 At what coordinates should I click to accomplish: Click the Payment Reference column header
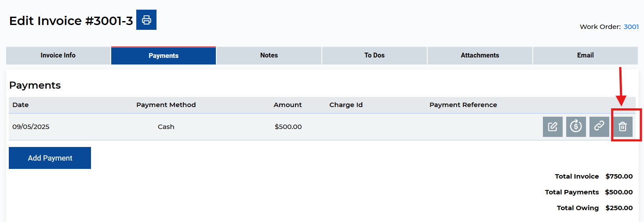(463, 105)
